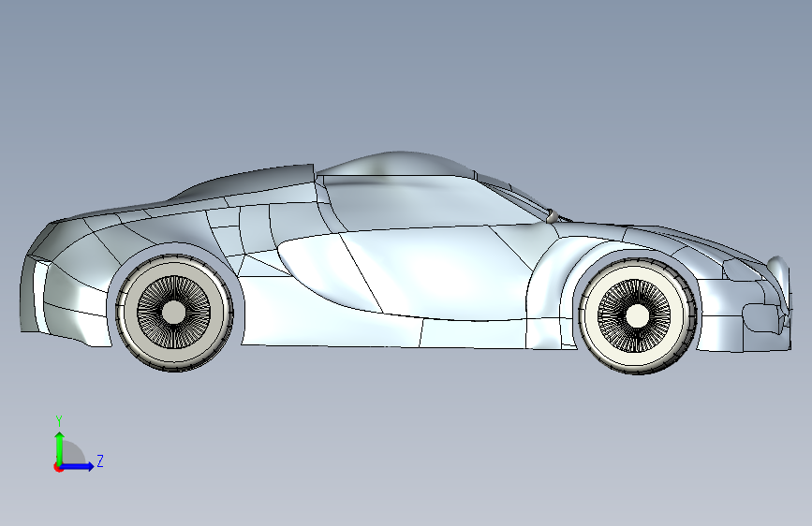Select the rear wheel hub center
This screenshot has height=526, width=812.
[x=173, y=312]
